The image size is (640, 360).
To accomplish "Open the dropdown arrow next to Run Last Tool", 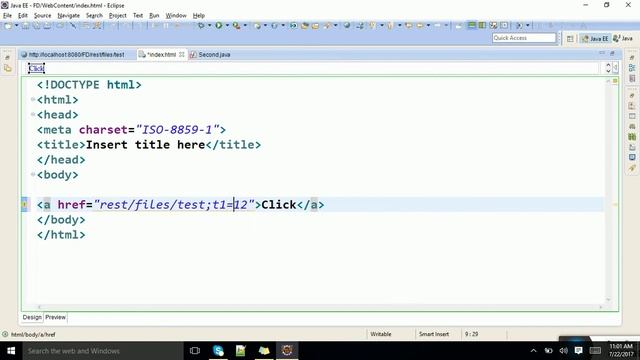I will click(245, 25).
